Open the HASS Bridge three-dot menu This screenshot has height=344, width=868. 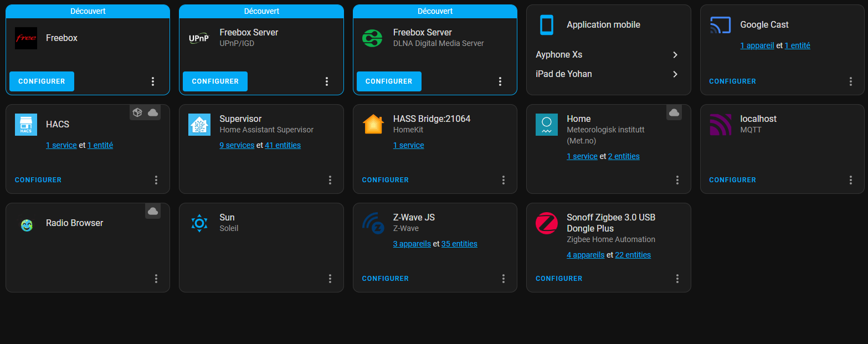(504, 180)
